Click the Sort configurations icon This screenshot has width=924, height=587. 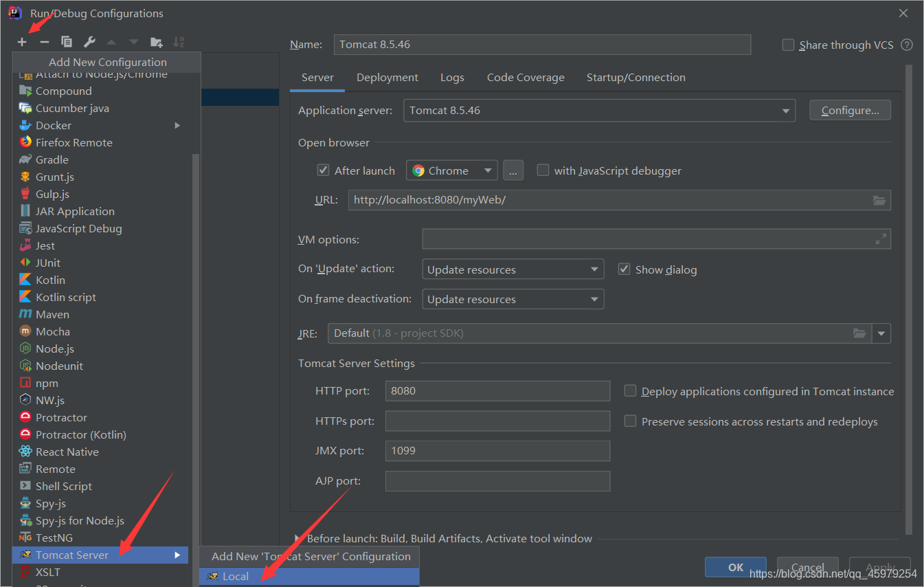(179, 42)
